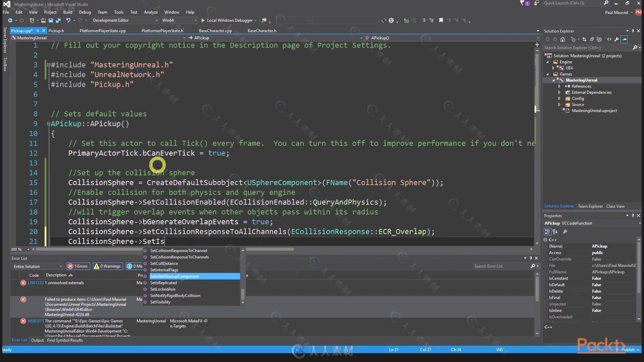Switch to the Output tab
The width and height of the screenshot is (644, 362).
(x=37, y=340)
